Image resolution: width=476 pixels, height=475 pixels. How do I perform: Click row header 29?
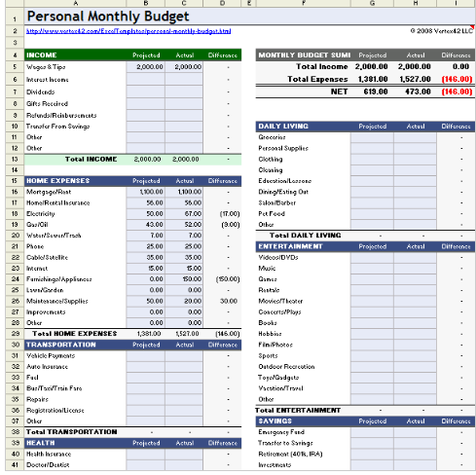15,334
